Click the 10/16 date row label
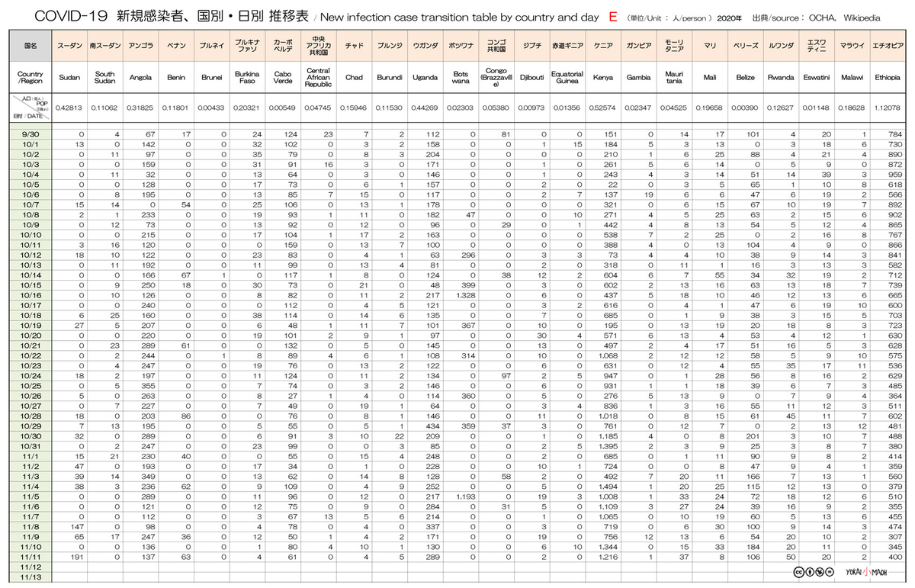The height and width of the screenshot is (588, 915). (30, 294)
